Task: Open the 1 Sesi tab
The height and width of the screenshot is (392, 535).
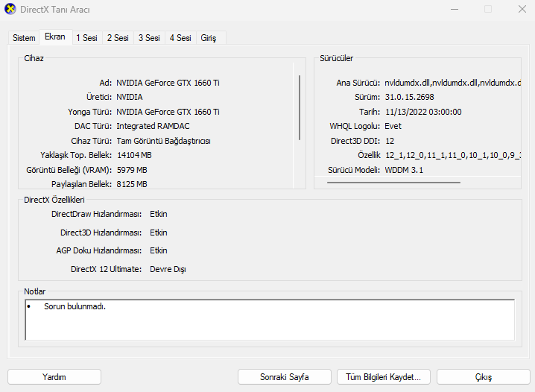Action: [87, 38]
